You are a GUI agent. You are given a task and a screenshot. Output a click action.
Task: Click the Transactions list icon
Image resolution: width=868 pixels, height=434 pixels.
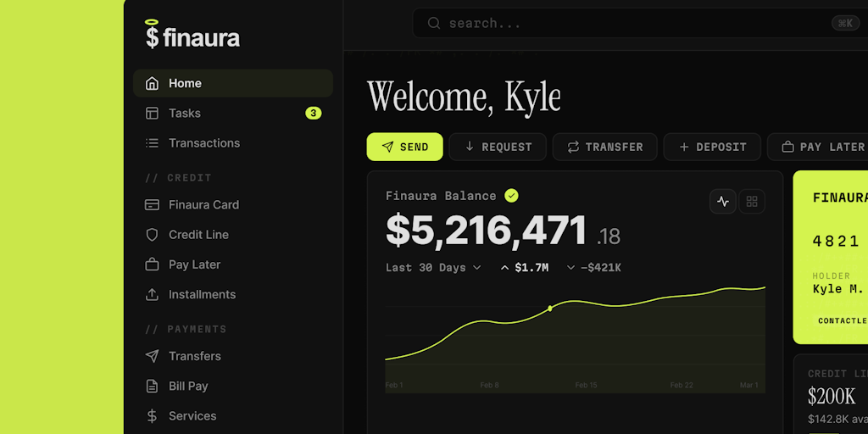[152, 143]
